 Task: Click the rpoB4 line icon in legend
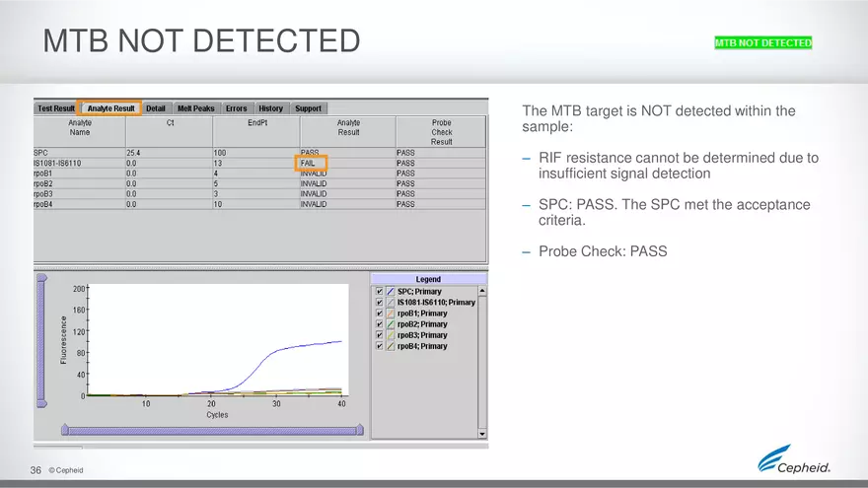click(x=391, y=346)
